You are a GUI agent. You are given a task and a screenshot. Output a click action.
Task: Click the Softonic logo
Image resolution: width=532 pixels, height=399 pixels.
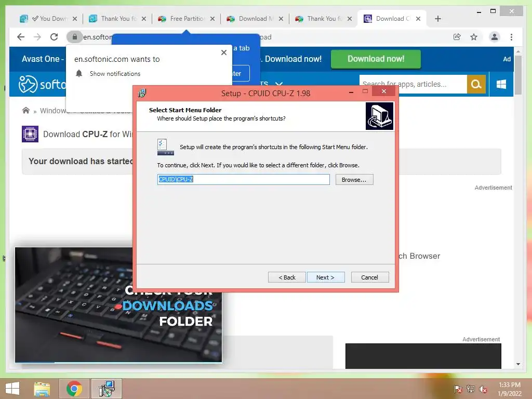point(42,84)
